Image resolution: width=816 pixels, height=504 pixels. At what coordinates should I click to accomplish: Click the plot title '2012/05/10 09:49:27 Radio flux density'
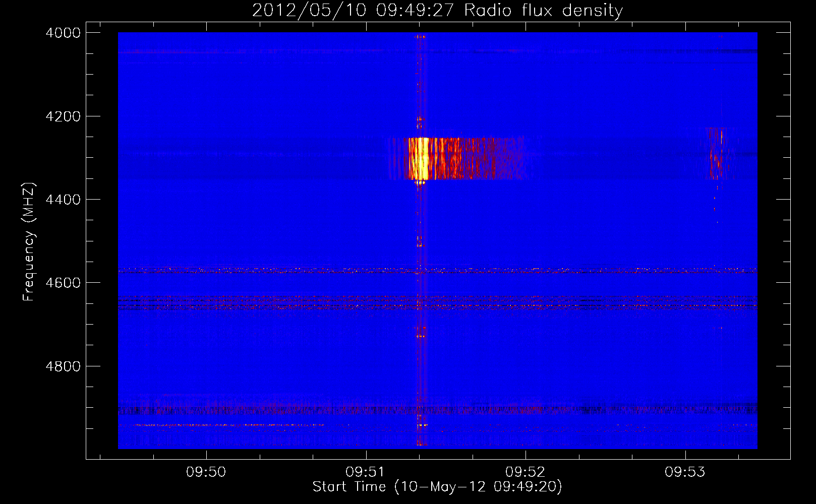click(x=437, y=10)
